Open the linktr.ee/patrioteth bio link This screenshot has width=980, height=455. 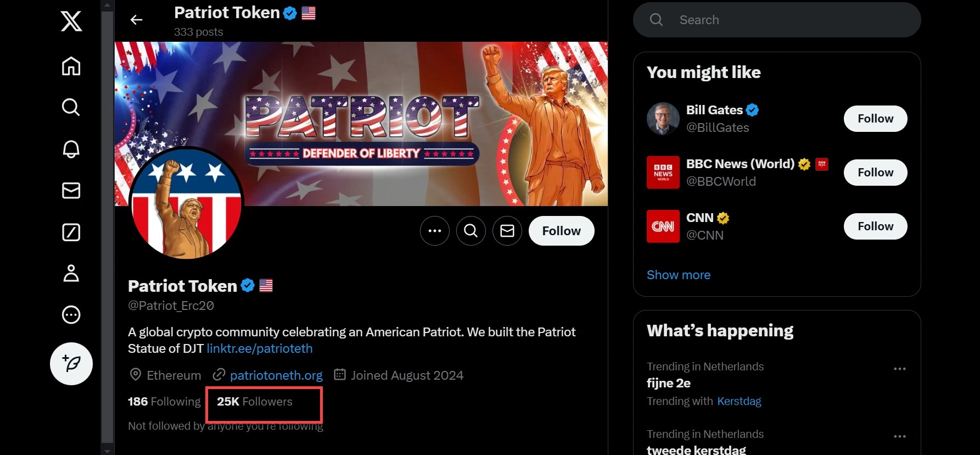[260, 348]
